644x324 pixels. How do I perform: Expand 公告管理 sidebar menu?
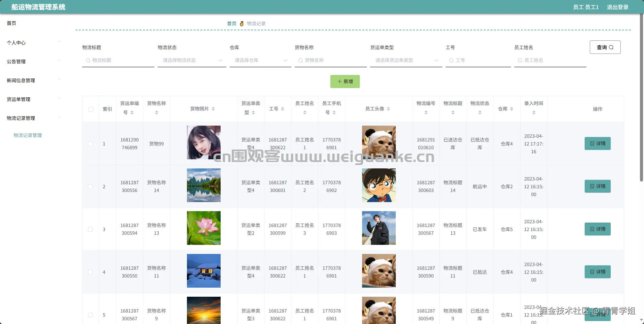pos(34,62)
